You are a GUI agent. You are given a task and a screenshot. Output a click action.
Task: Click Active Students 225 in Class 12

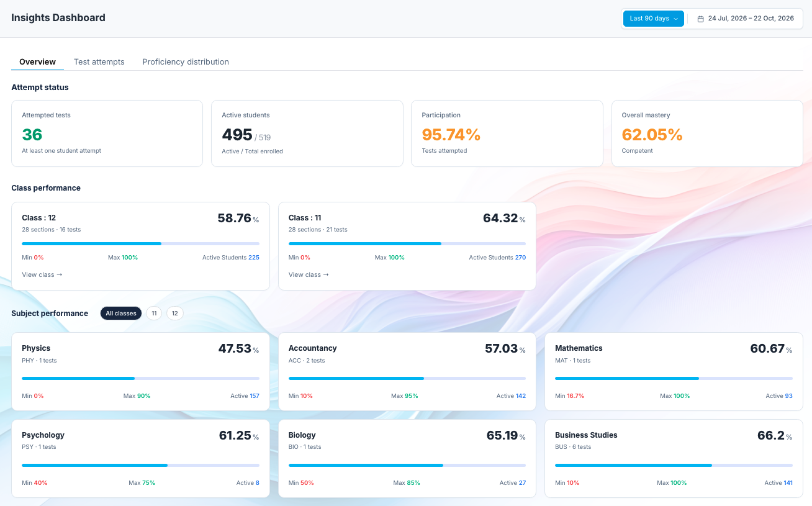231,258
